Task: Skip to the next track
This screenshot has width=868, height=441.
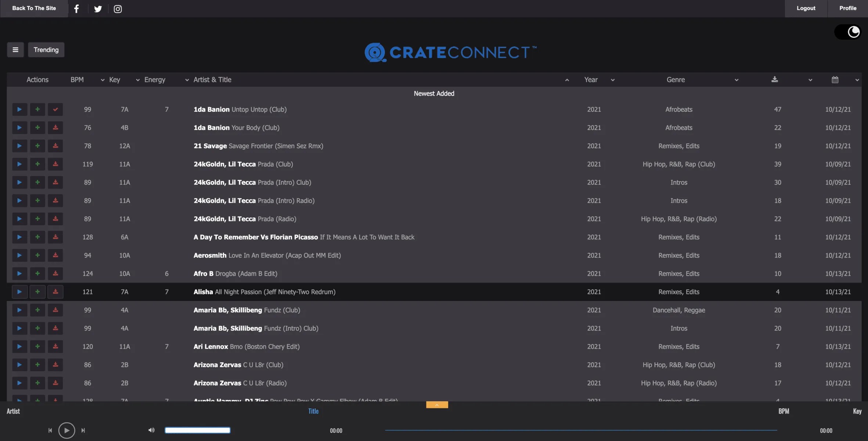Action: point(83,430)
